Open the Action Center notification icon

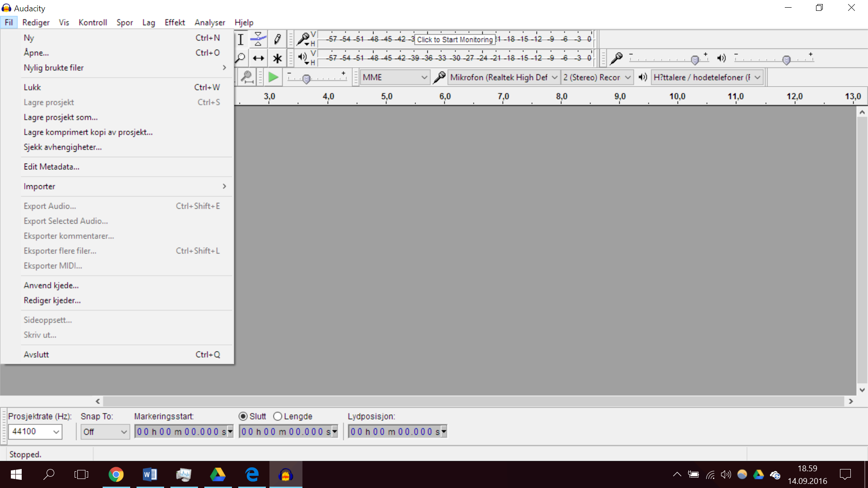pos(845,474)
